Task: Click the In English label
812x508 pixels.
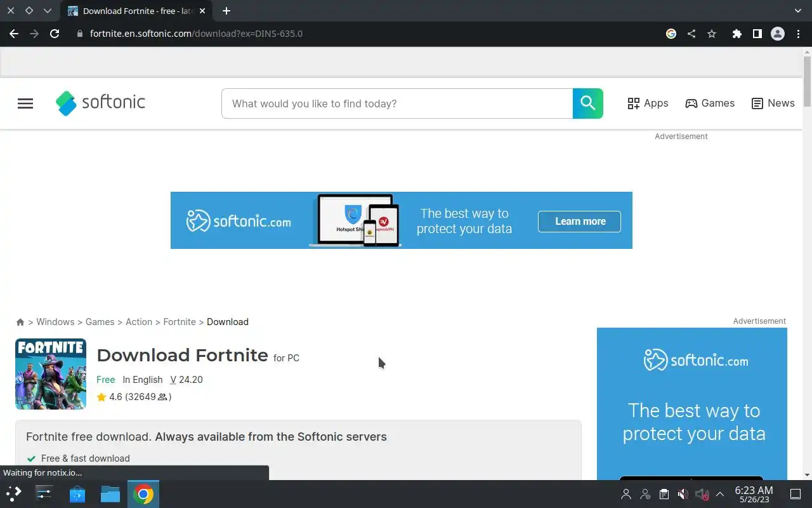Action: point(143,380)
